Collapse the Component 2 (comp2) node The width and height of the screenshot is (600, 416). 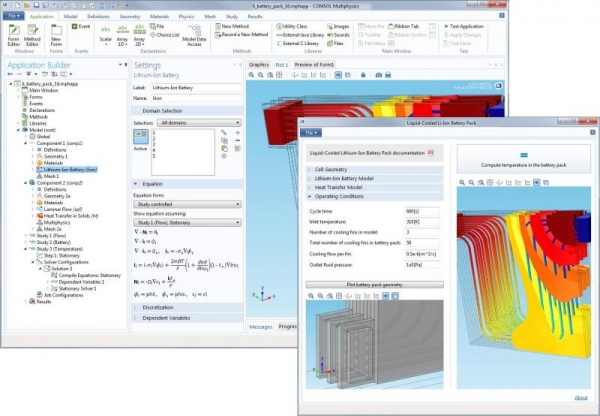25,183
